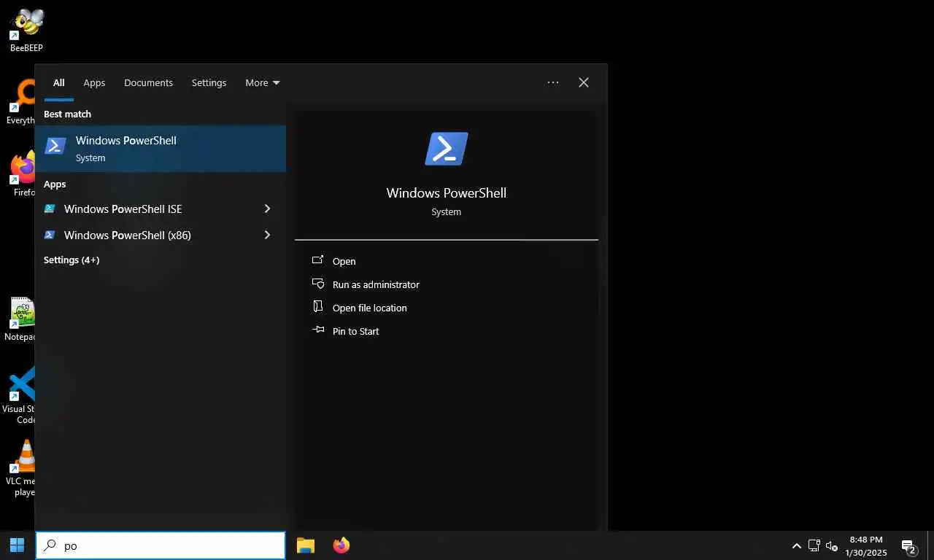
Task: Open the clock showing 8:48 PM
Action: (x=867, y=545)
